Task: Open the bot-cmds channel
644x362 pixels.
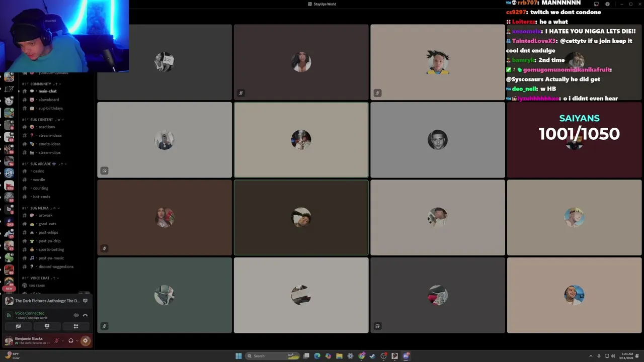Action: 41,197
